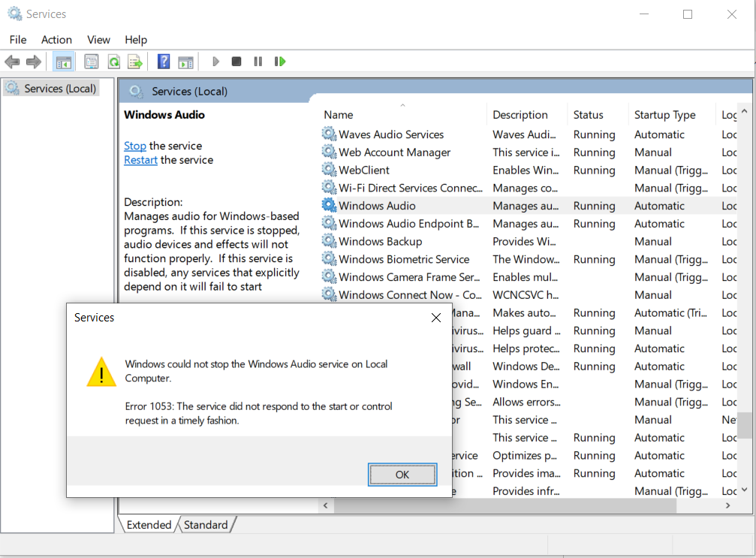Click gear icon of Windows Backup
This screenshot has width=756, height=558.
(329, 240)
